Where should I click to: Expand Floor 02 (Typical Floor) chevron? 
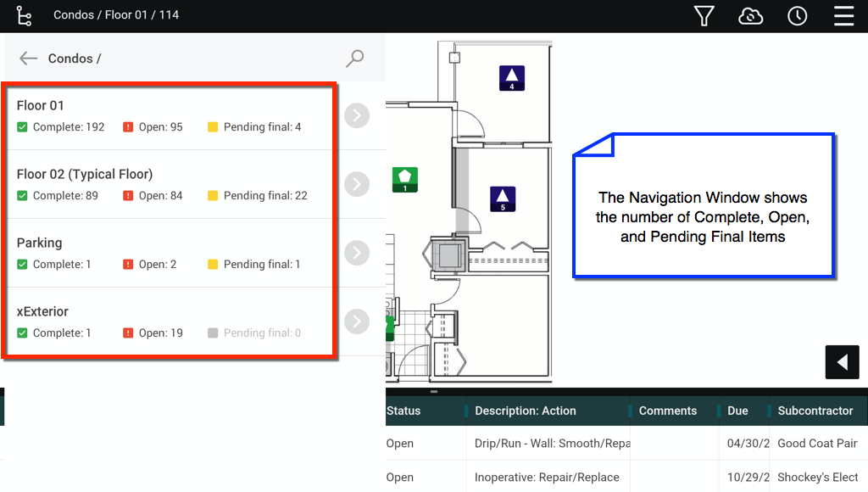pyautogui.click(x=357, y=184)
